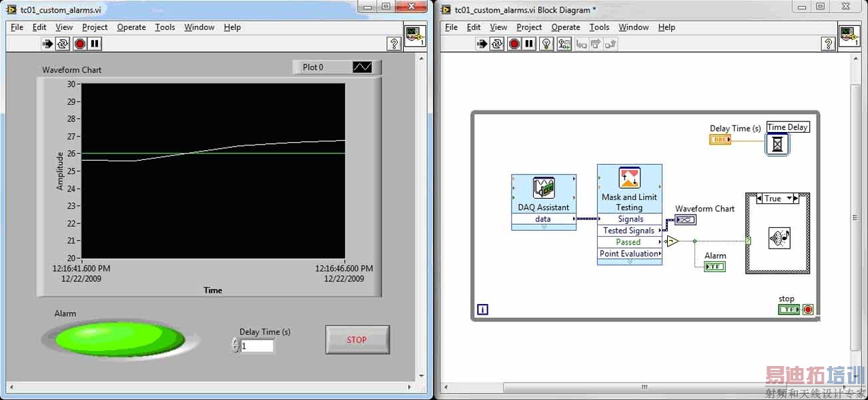868x400 pixels.
Task: Click Passed output on Mask and Limit Testing
Action: (x=630, y=242)
